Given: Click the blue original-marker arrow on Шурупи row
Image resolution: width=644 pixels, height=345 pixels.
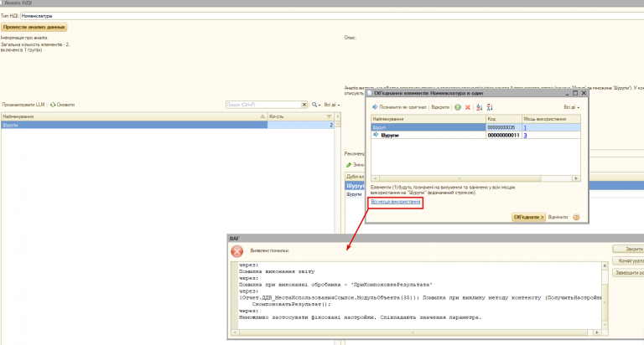Looking at the screenshot, I should point(376,135).
